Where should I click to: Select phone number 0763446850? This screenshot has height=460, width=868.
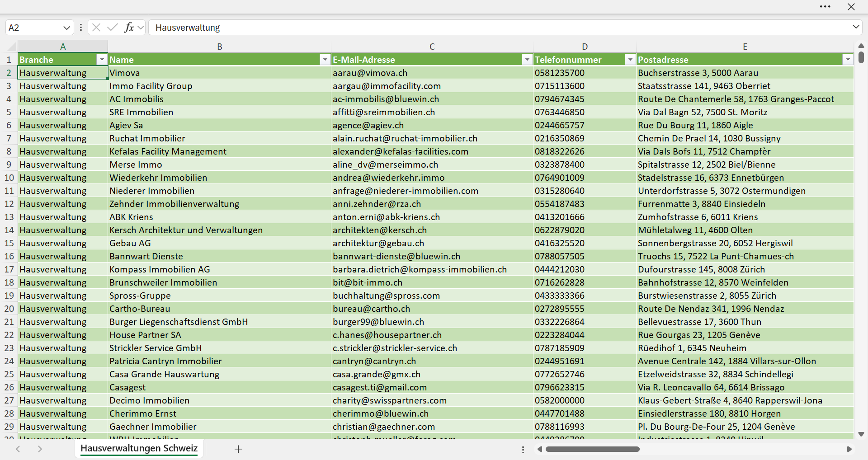[x=585, y=112]
